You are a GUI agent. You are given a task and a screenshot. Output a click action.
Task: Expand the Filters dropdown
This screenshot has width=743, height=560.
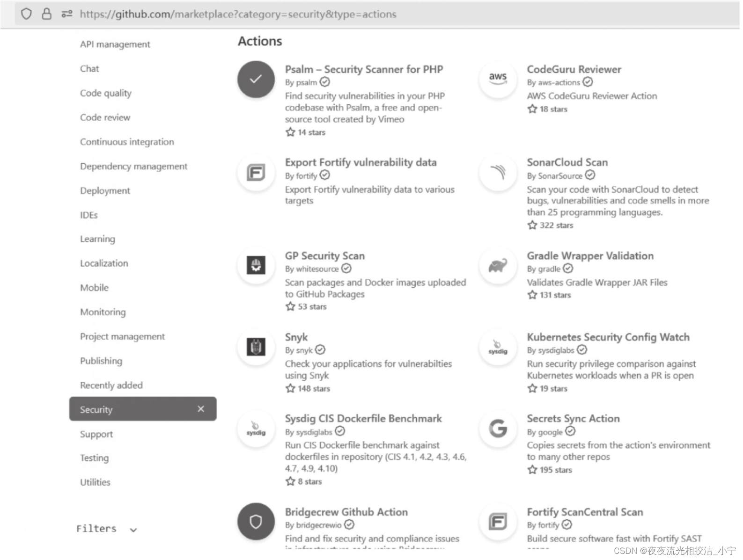click(x=107, y=529)
